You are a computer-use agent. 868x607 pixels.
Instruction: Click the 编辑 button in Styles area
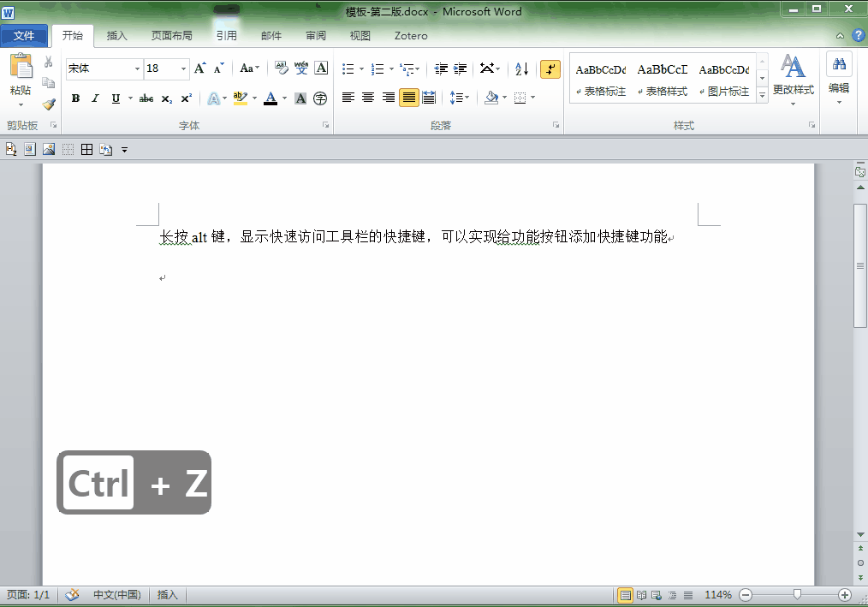(839, 75)
